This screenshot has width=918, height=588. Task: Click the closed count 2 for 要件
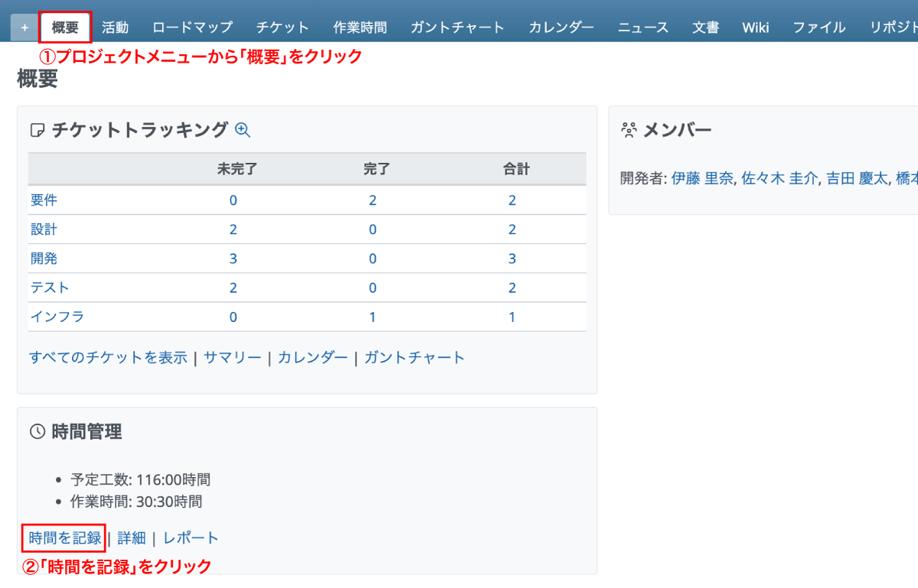click(373, 200)
